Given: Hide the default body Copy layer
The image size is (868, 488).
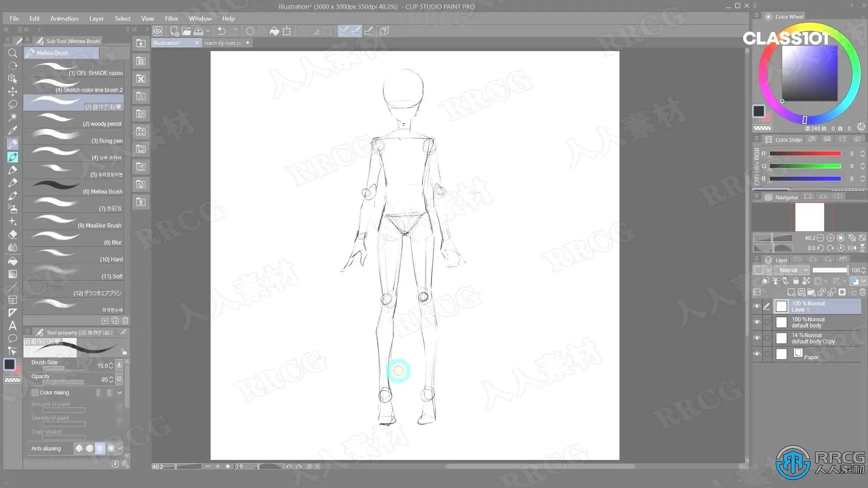Looking at the screenshot, I should [x=757, y=338].
